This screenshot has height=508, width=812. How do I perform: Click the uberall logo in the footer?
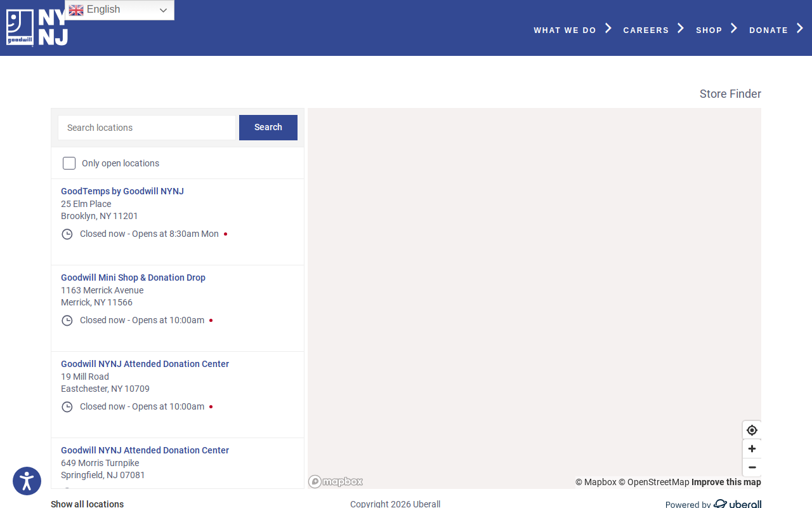pos(737,504)
